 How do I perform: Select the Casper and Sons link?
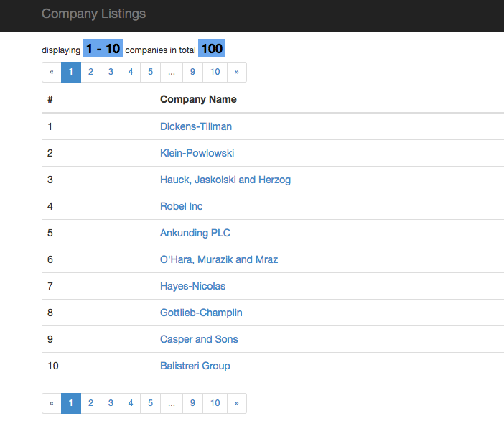[199, 339]
